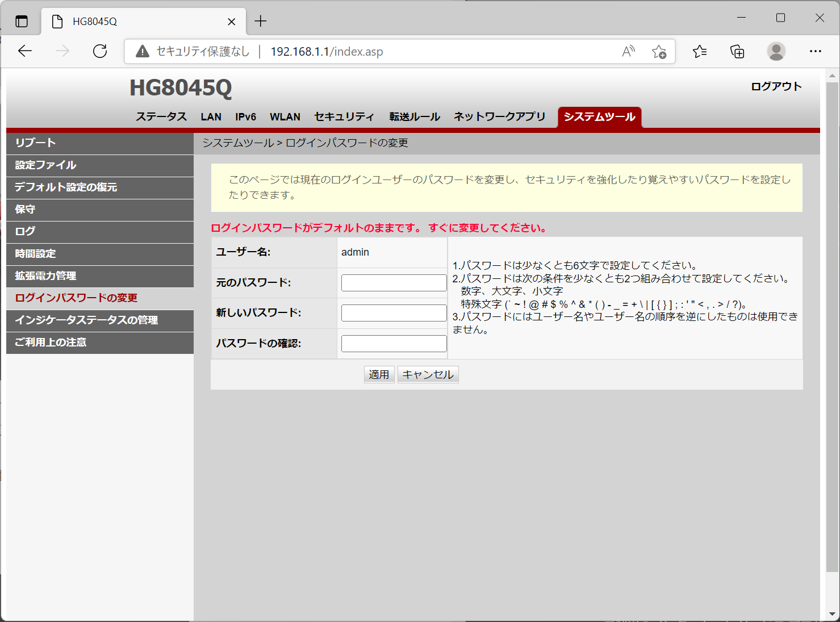The width and height of the screenshot is (840, 622).
Task: Open the tab actions menu icon
Action: (22, 22)
